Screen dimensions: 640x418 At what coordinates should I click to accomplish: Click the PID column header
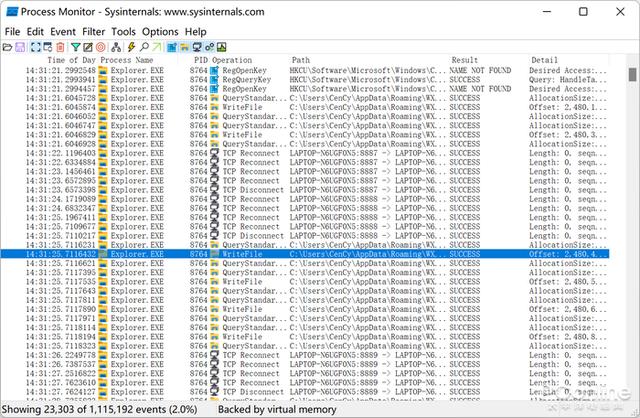pyautogui.click(x=201, y=60)
